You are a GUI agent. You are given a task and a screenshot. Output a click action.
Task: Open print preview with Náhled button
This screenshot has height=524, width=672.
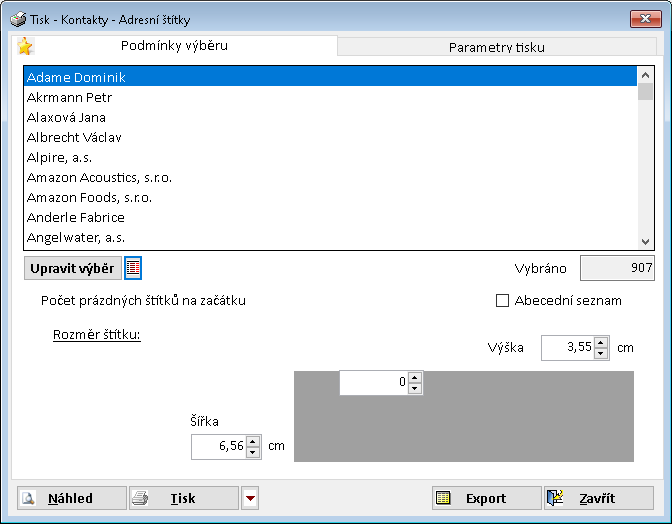[x=71, y=498]
